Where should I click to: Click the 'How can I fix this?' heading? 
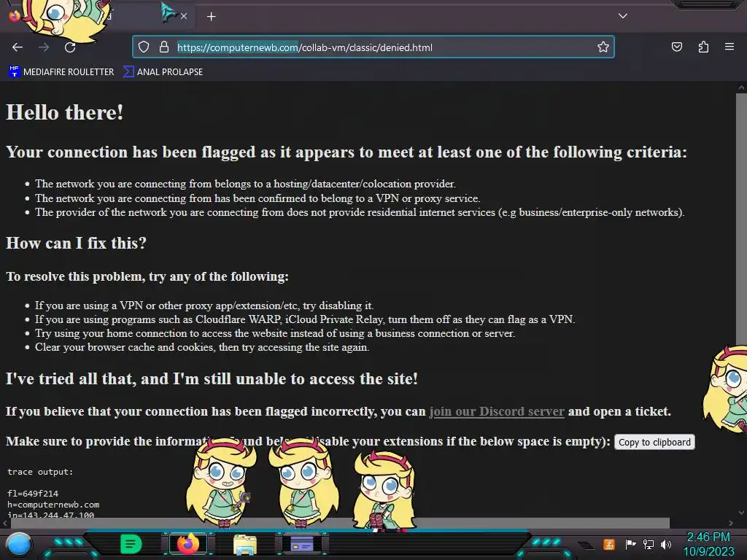[x=76, y=243]
